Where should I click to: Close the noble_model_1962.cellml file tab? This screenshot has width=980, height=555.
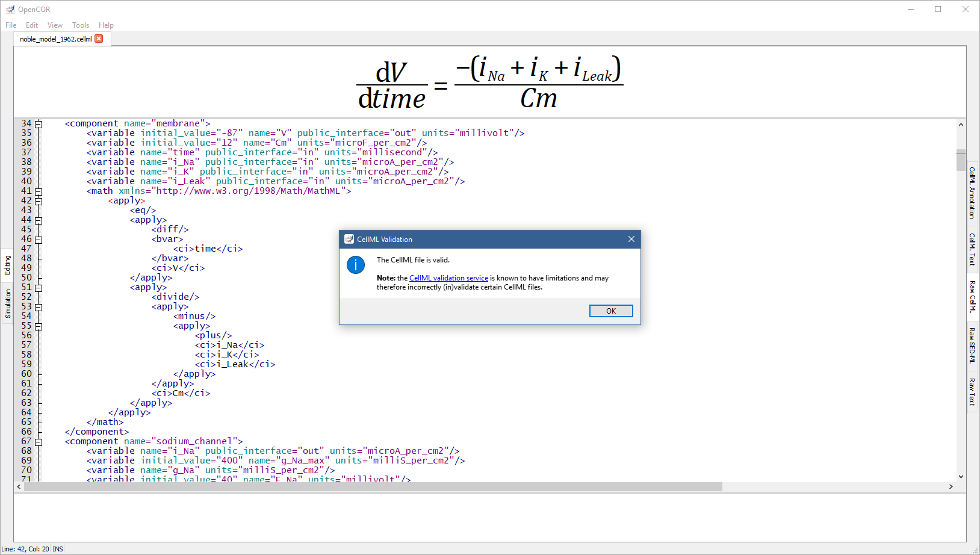click(99, 39)
